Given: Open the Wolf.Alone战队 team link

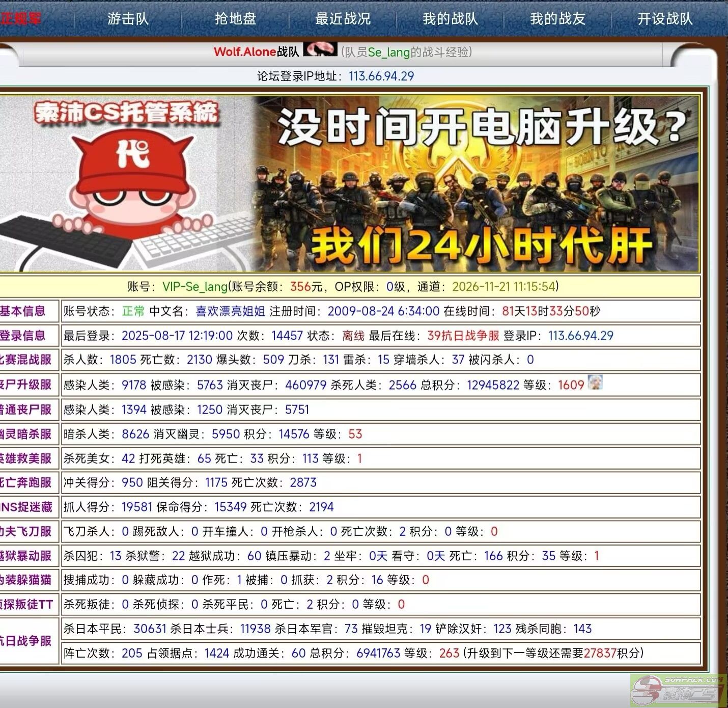Looking at the screenshot, I should pos(256,52).
